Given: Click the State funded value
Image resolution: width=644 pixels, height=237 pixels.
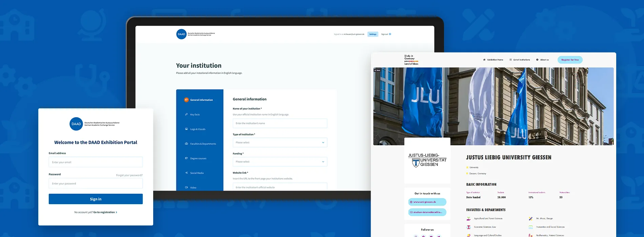Looking at the screenshot, I should point(473,197).
